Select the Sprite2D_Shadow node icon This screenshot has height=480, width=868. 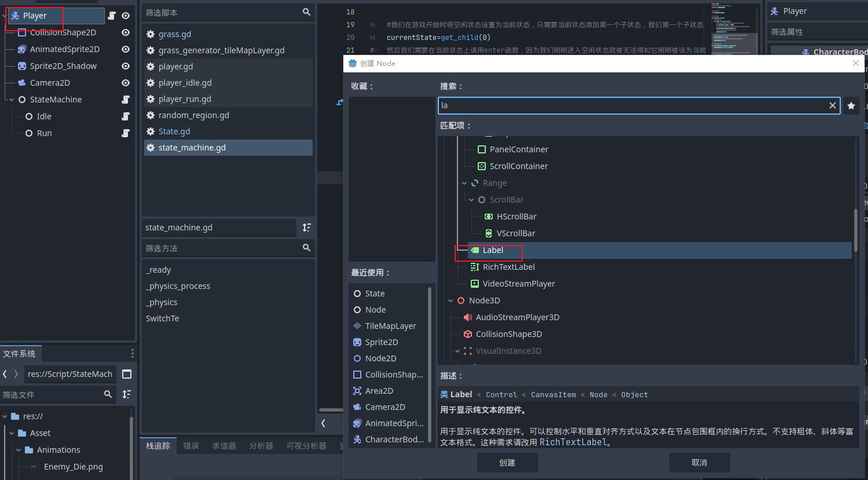(x=22, y=66)
